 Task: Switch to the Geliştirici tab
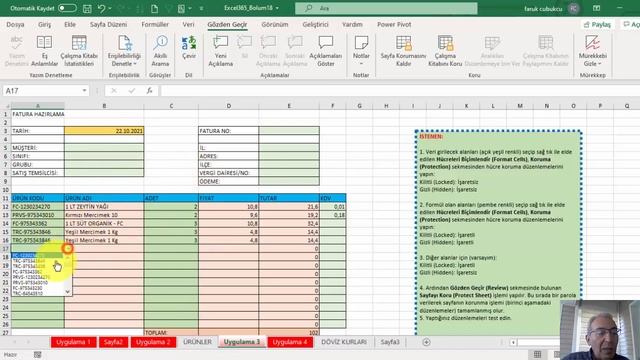pyautogui.click(x=315, y=24)
